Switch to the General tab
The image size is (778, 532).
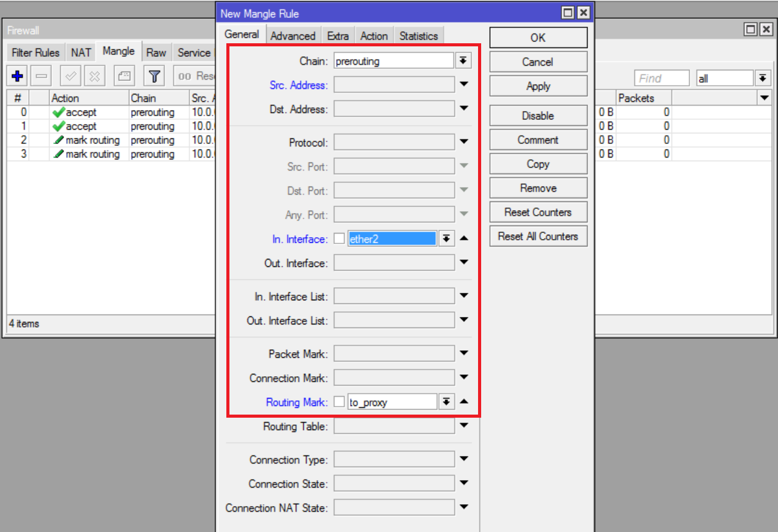pyautogui.click(x=242, y=35)
